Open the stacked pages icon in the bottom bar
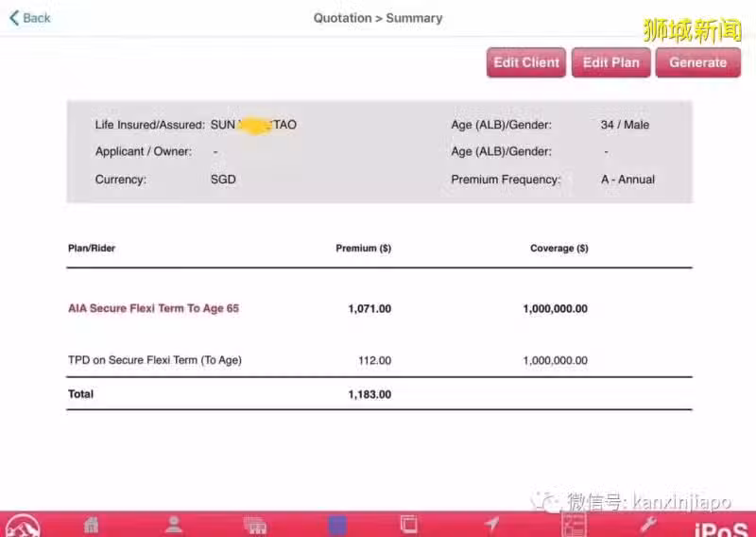Screen dimensions: 756x537 (408, 525)
